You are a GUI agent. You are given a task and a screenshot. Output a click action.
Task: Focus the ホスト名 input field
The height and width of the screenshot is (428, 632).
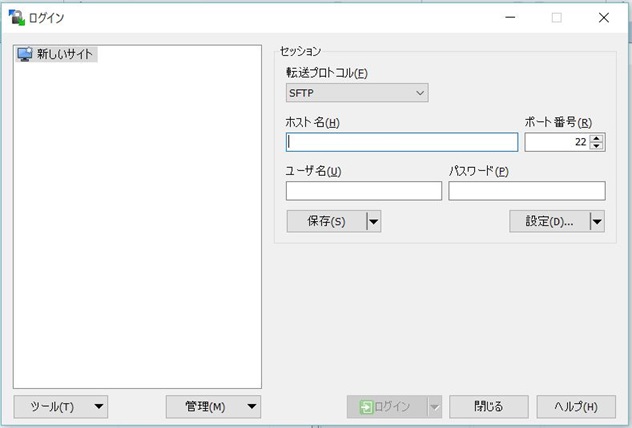[x=402, y=142]
